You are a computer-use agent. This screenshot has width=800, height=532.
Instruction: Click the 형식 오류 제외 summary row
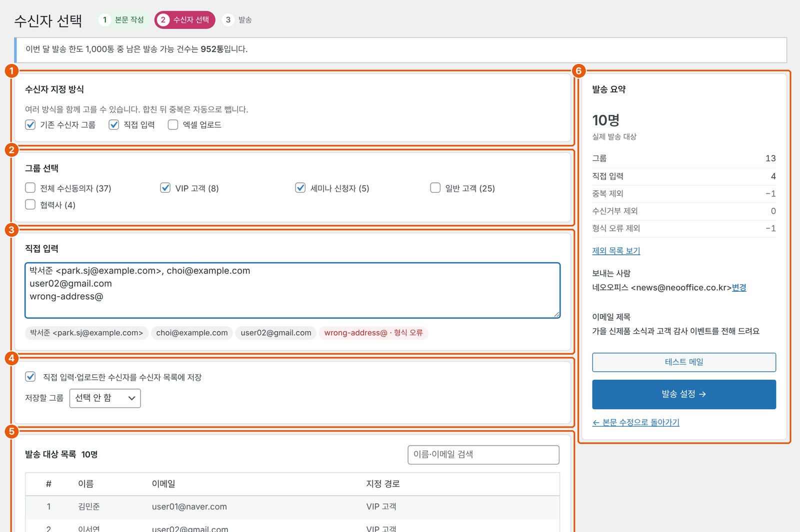tap(684, 228)
